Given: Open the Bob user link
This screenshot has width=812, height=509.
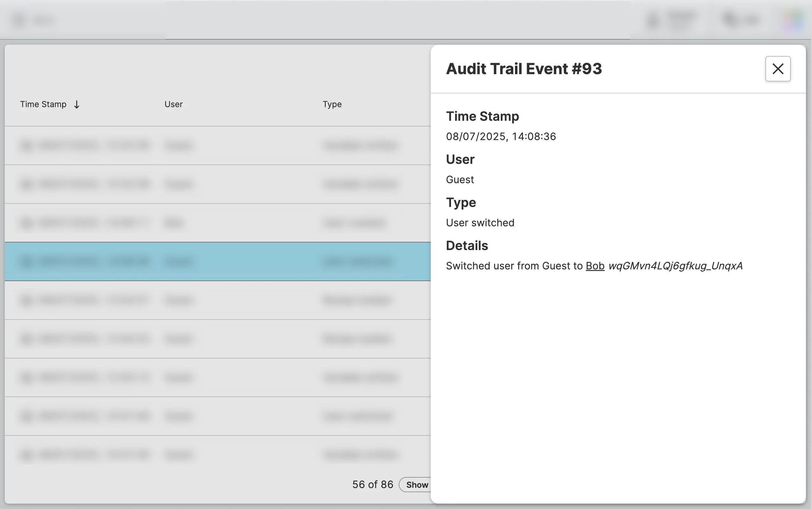Looking at the screenshot, I should [x=595, y=266].
